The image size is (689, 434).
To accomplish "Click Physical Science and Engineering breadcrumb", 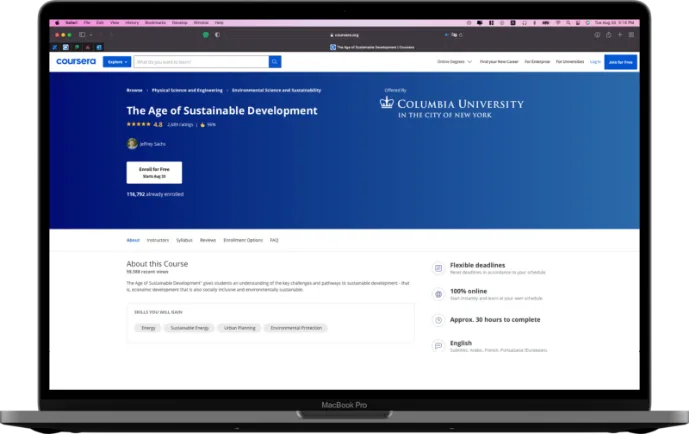I will (187, 90).
